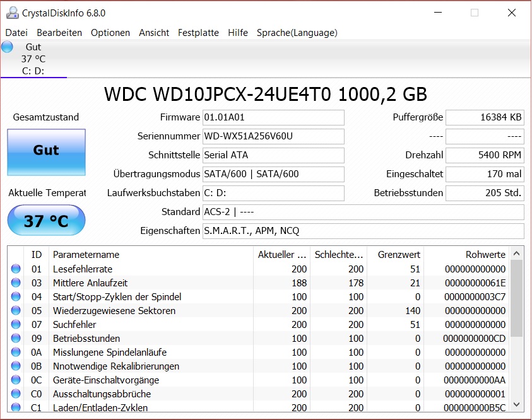Click the Parametername column header
532x420 pixels.
151,255
